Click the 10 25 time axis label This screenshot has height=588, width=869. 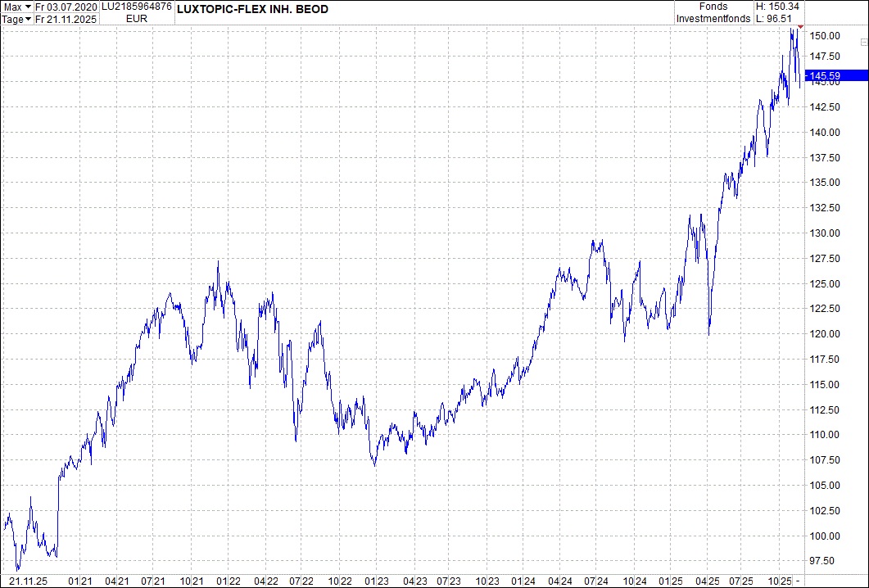click(779, 581)
